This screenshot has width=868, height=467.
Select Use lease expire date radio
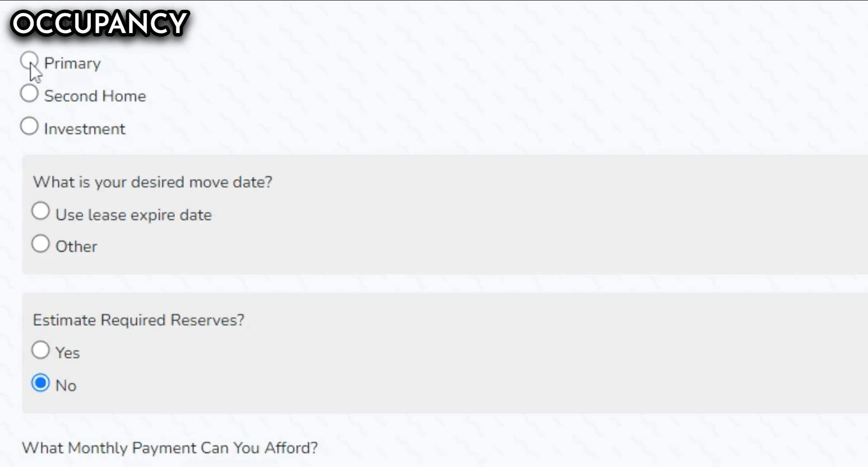[x=41, y=211]
